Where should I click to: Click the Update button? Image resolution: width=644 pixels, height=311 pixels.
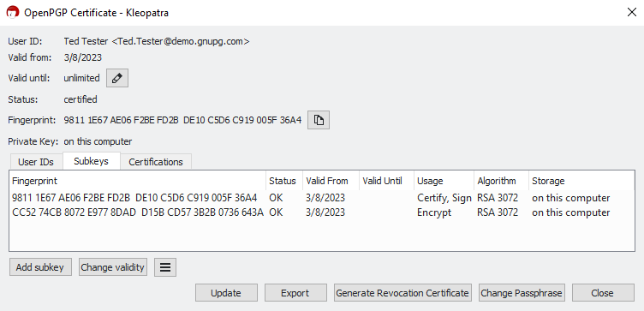point(226,293)
